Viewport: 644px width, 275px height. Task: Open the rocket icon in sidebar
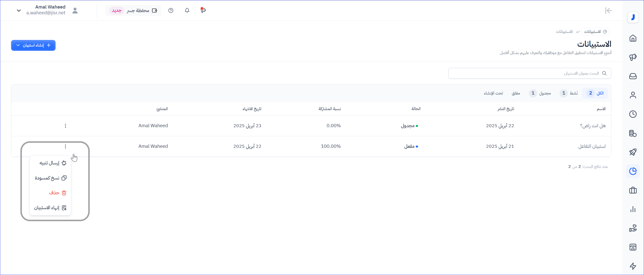[x=633, y=152]
